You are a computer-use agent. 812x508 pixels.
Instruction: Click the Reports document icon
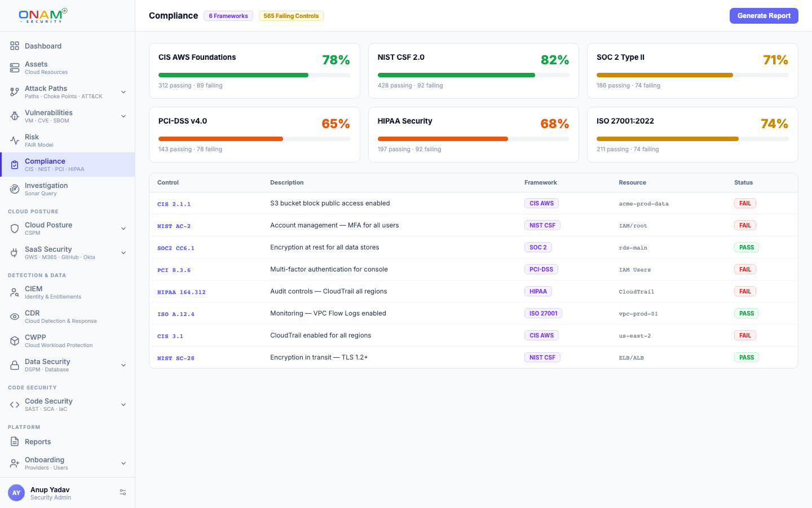[15, 442]
